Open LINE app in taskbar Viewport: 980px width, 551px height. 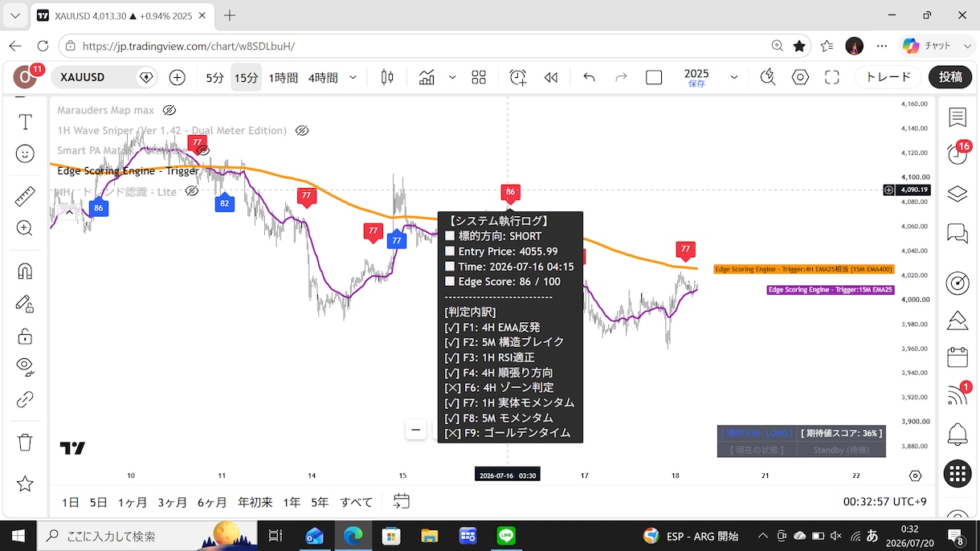[506, 536]
